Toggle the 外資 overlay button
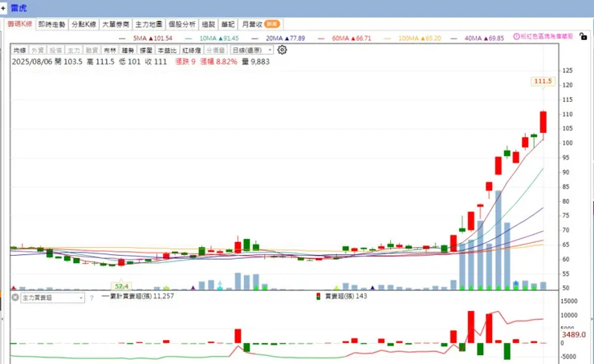This screenshot has height=364, width=594. [38, 50]
